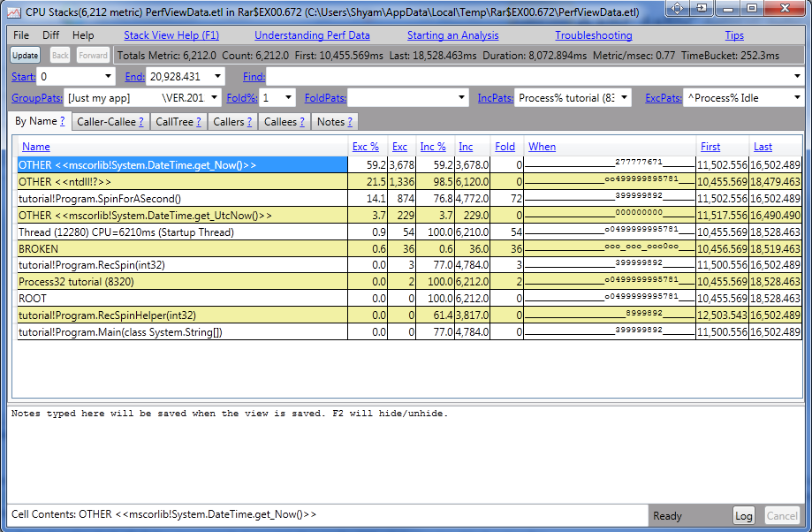Select tutorial!Program.SpinForASecond() row
Image resolution: width=812 pixels, height=532 pixels.
(410, 199)
